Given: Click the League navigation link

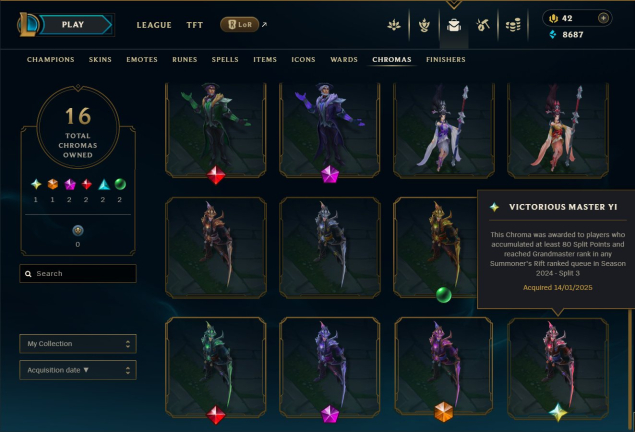Looking at the screenshot, I should pyautogui.click(x=154, y=25).
